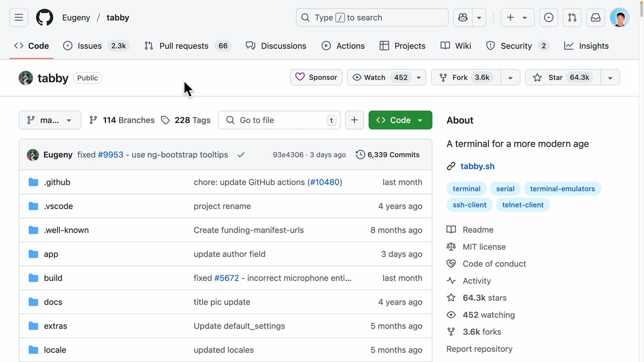Open the .github folder
Viewport: 644px width, 362px height.
tap(57, 182)
